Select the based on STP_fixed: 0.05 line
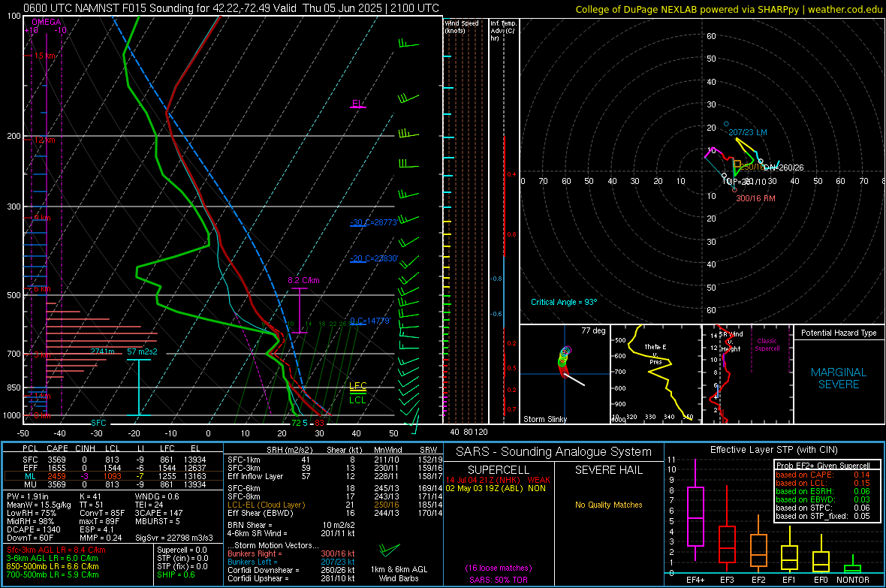The height and width of the screenshot is (588, 886). [823, 516]
